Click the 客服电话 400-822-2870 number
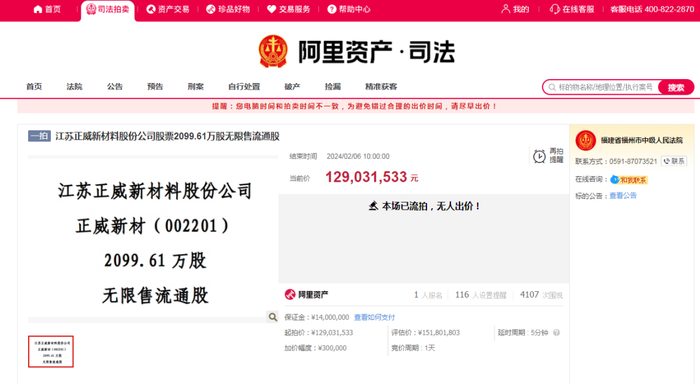The image size is (700, 384). click(x=652, y=9)
